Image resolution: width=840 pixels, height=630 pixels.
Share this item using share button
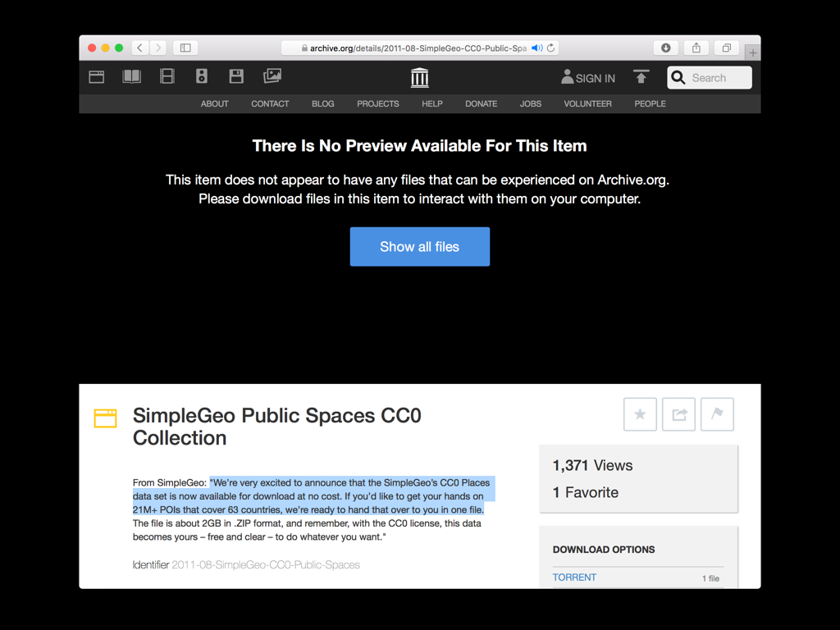point(679,414)
